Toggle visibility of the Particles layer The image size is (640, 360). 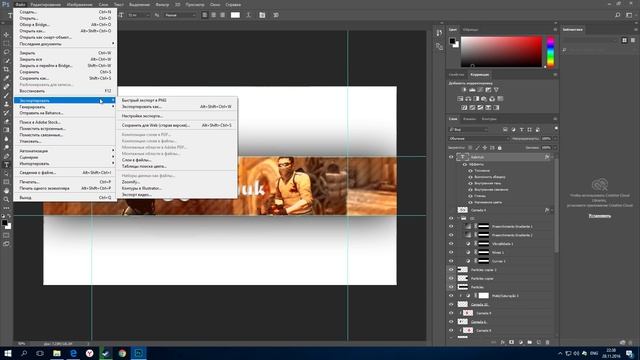tap(451, 287)
